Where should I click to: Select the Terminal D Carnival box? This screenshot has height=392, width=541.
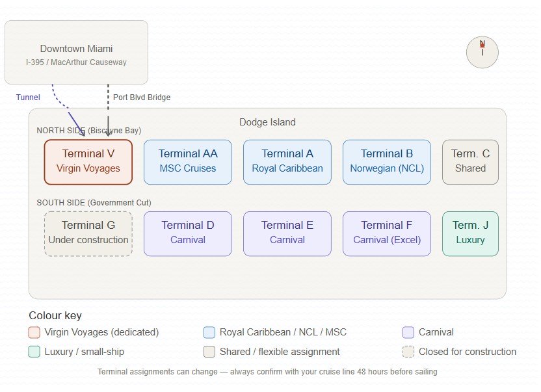188,233
